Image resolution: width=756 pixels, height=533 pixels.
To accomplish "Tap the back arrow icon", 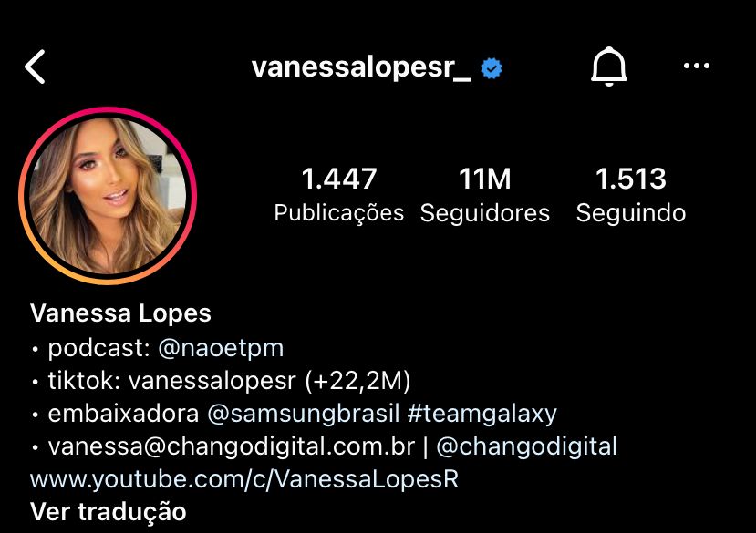I will (35, 67).
